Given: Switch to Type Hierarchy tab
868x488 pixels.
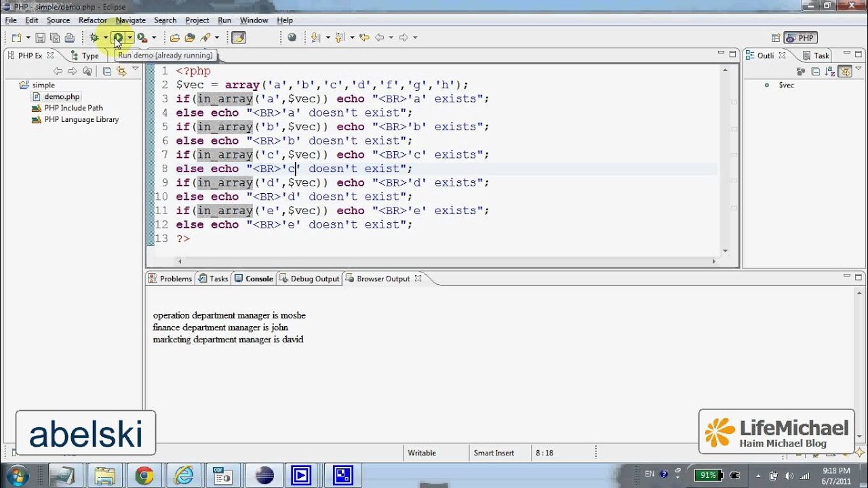Looking at the screenshot, I should pyautogui.click(x=85, y=56).
